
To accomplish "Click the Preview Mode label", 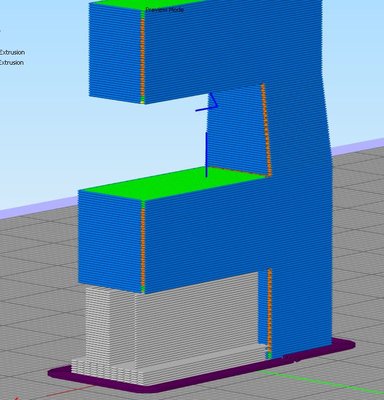I will pos(165,10).
